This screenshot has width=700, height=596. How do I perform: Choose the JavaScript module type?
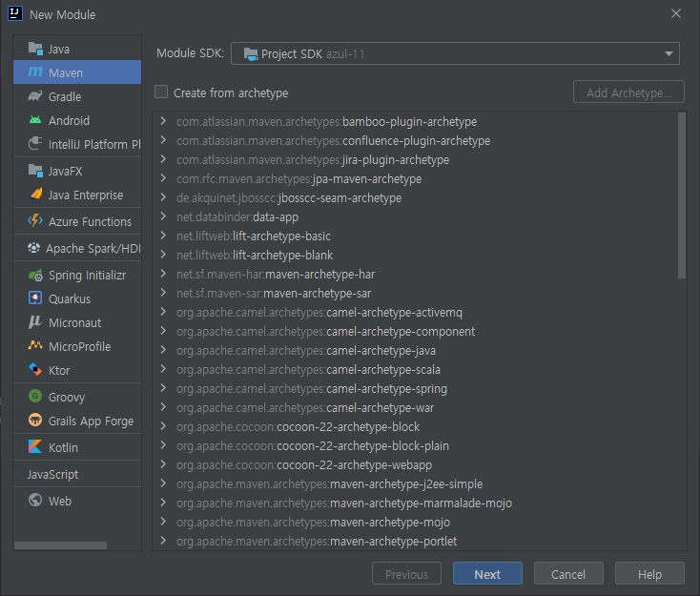52,474
